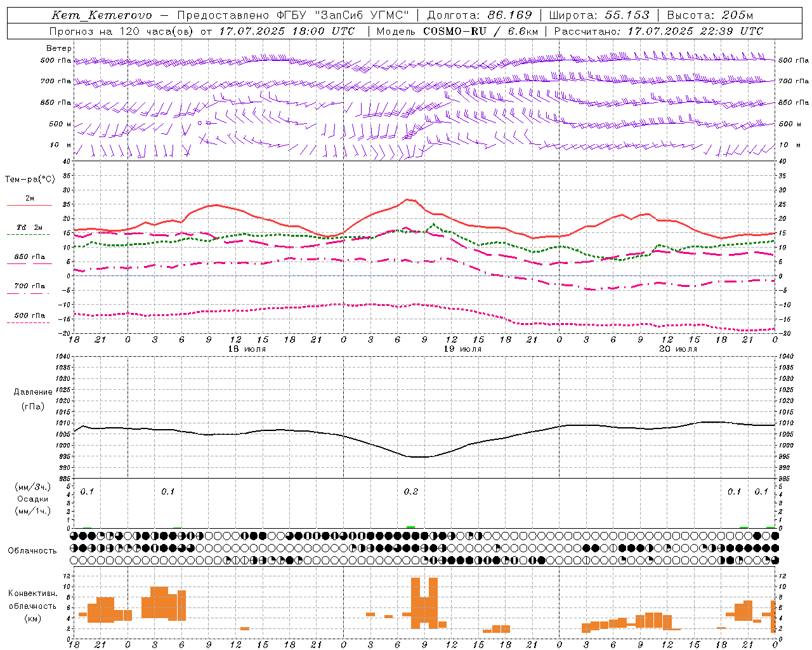Click the 700 гПа legend dash-dot pink line
The image size is (812, 650).
tap(28, 293)
